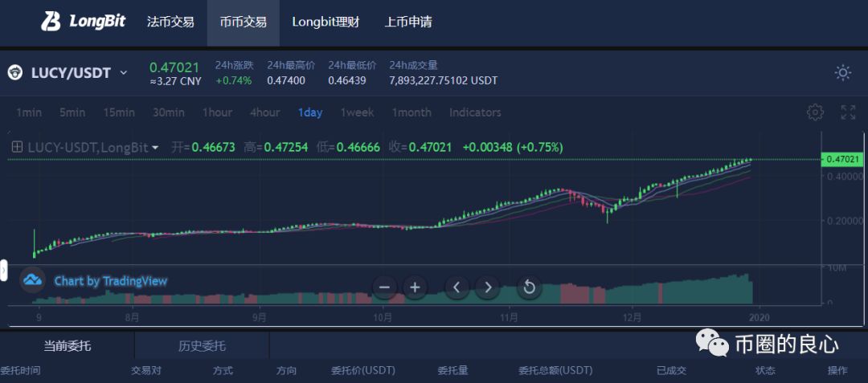Click the 2020 date axis label
The height and width of the screenshot is (383, 868).
pyautogui.click(x=759, y=317)
